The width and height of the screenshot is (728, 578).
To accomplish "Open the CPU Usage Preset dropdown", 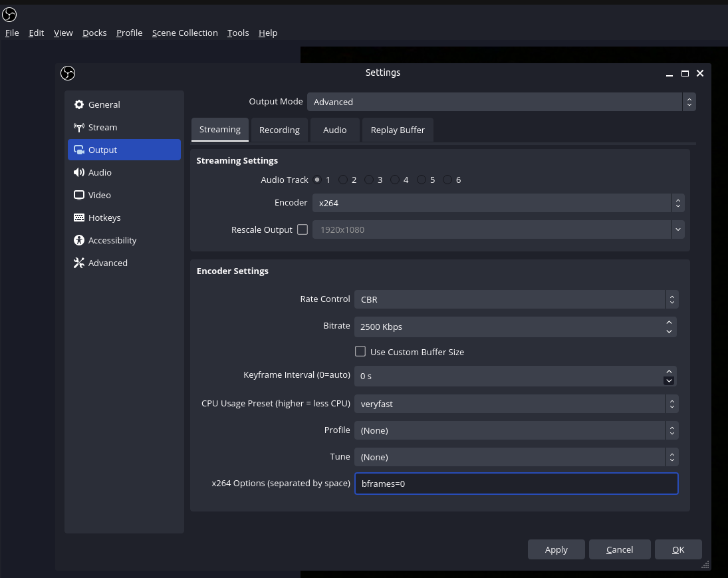I will (516, 404).
